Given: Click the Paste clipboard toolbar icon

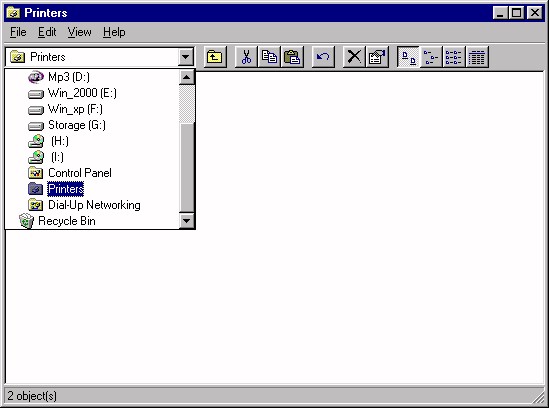Looking at the screenshot, I should (292, 57).
